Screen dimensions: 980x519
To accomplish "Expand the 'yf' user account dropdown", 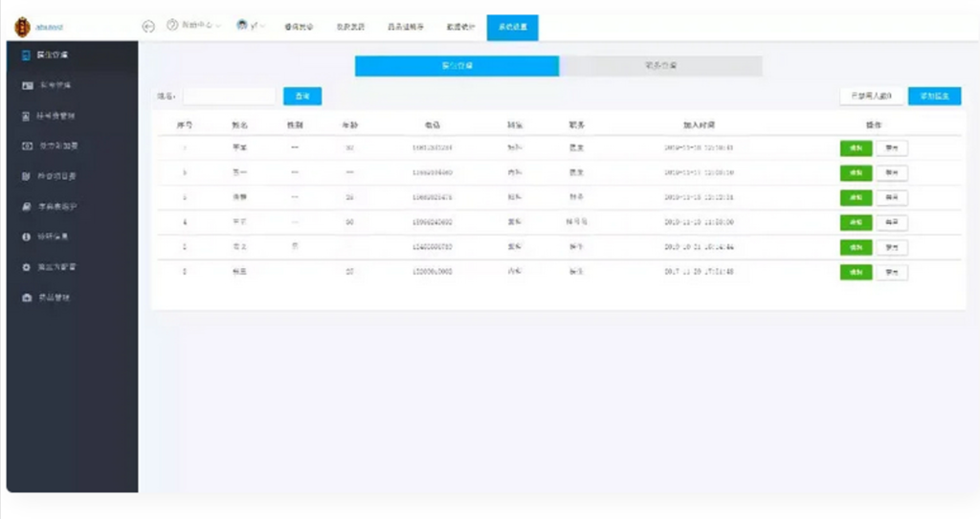I will [262, 26].
